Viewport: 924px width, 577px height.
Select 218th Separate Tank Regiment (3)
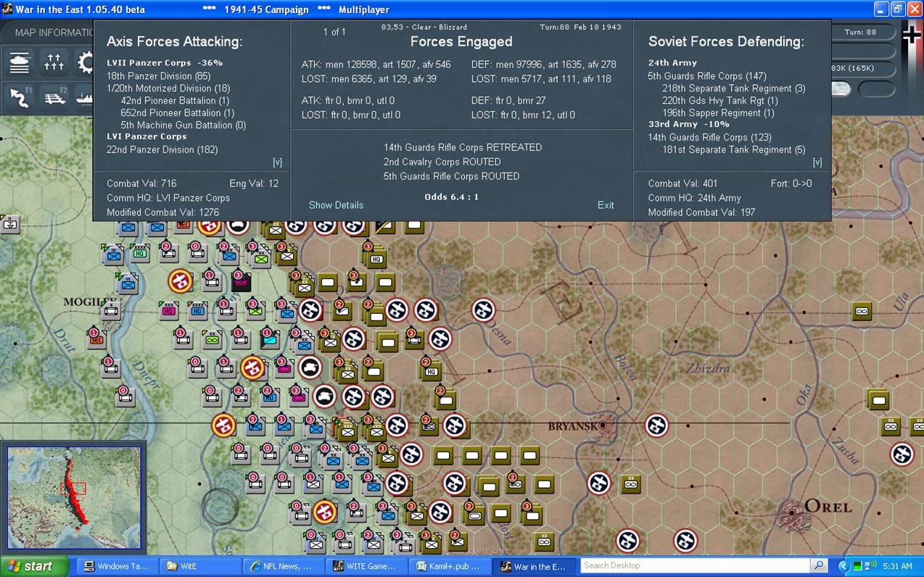(x=733, y=88)
